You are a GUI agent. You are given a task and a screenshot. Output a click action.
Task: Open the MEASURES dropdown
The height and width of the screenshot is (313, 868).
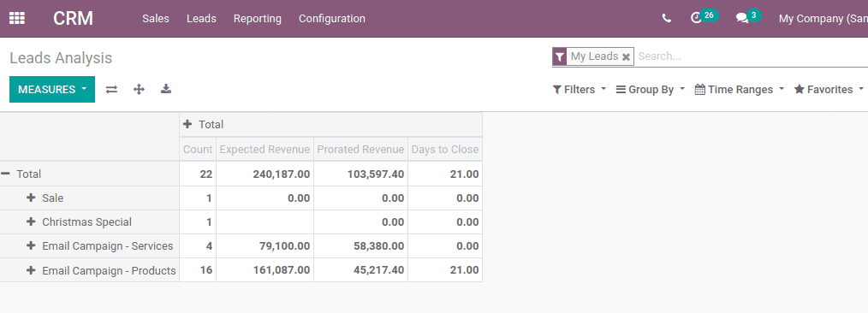[52, 89]
